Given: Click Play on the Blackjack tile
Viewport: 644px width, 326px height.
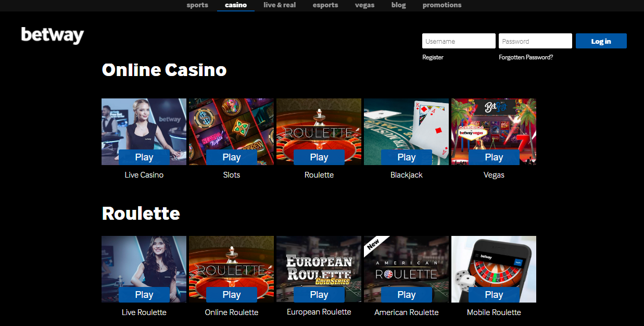Looking at the screenshot, I should coord(407,157).
